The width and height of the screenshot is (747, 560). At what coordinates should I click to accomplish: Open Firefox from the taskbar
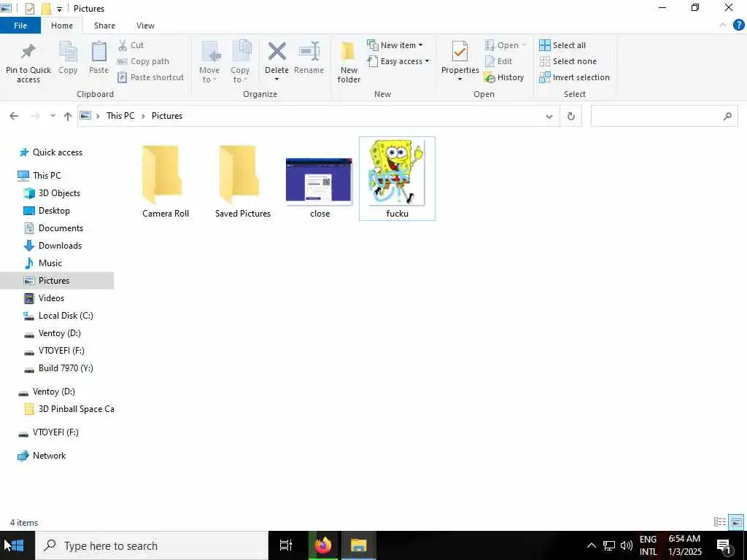tap(323, 545)
